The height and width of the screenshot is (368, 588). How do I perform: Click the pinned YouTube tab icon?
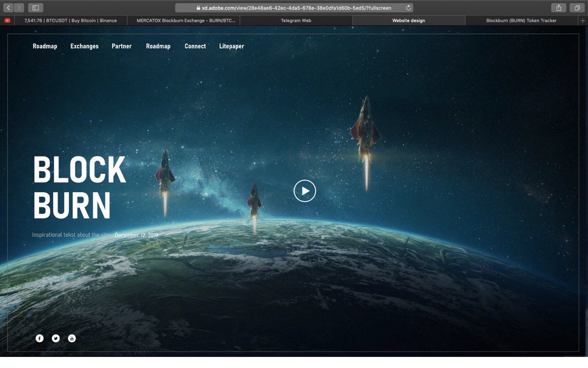pyautogui.click(x=7, y=21)
